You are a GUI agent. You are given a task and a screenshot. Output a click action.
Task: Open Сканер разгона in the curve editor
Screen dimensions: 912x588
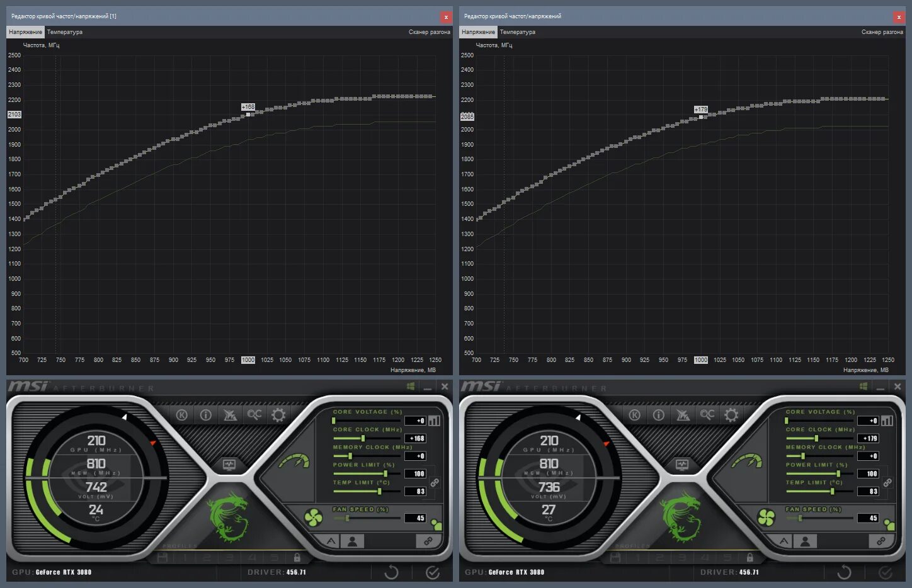[x=430, y=31]
